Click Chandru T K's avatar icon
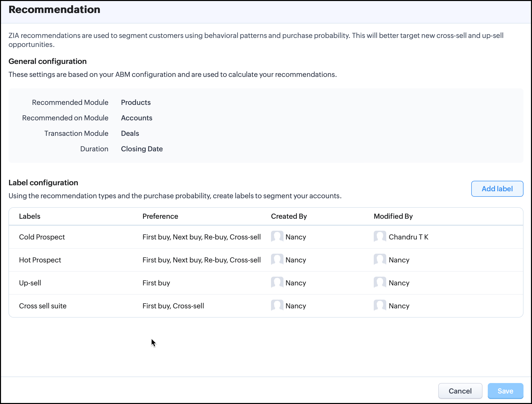The image size is (532, 404). pyautogui.click(x=380, y=236)
